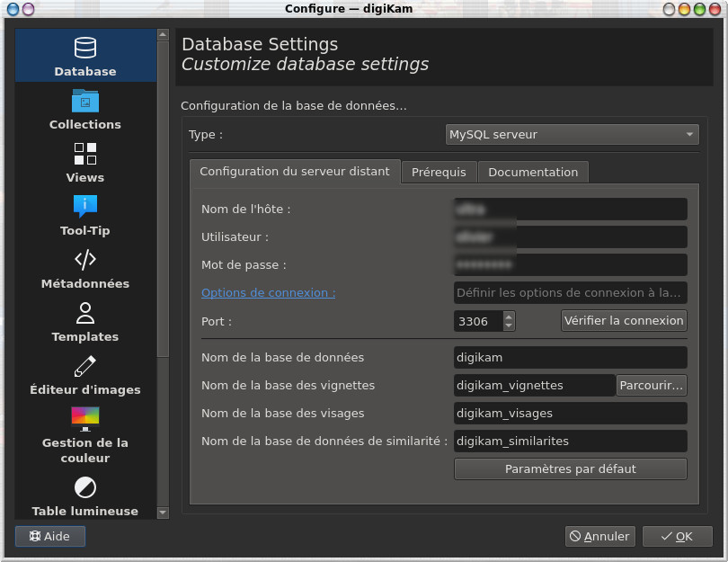Click the digikam_vignettes field
The width and height of the screenshot is (728, 562).
pos(535,386)
